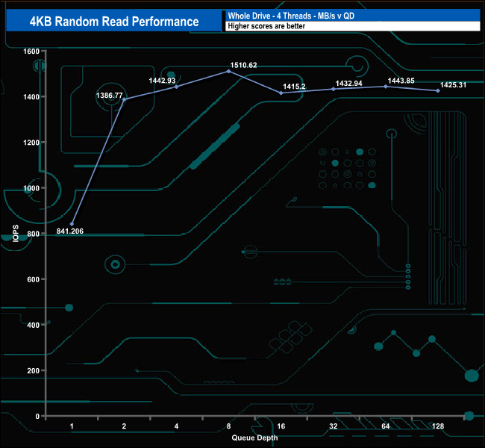Select the 8 tick on Queue Depth axis
The width and height of the screenshot is (485, 448).
228,426
